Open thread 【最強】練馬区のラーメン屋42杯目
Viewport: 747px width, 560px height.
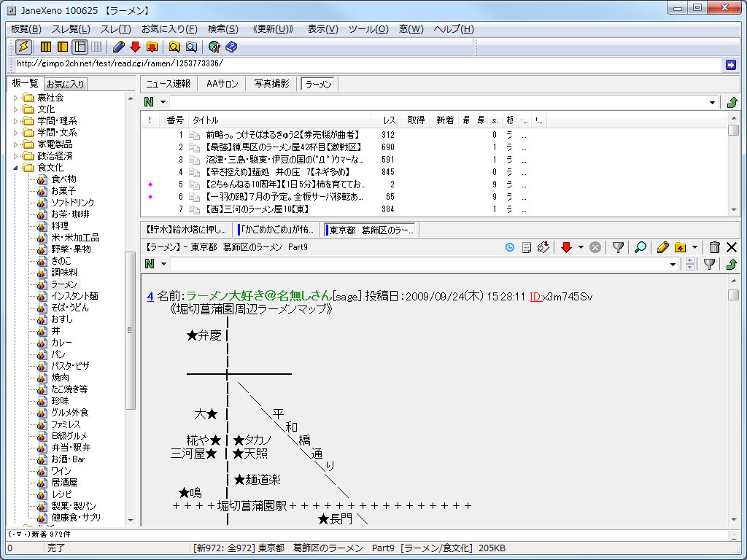(x=284, y=147)
